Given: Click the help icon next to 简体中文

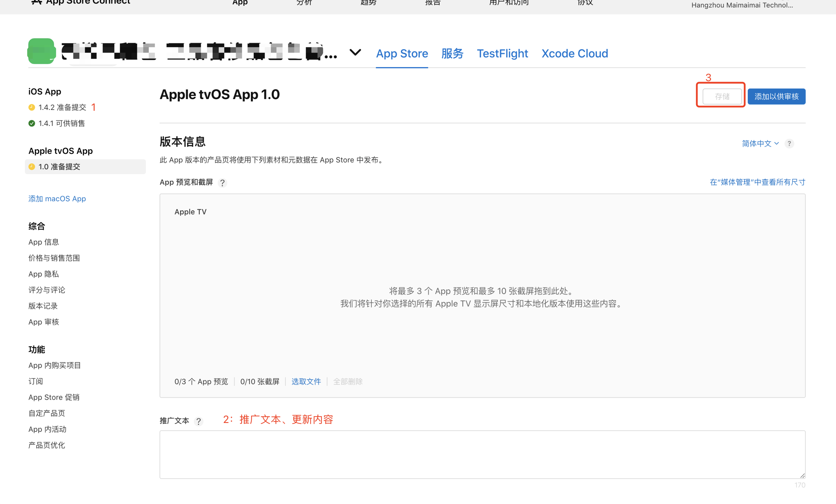Looking at the screenshot, I should (x=789, y=143).
